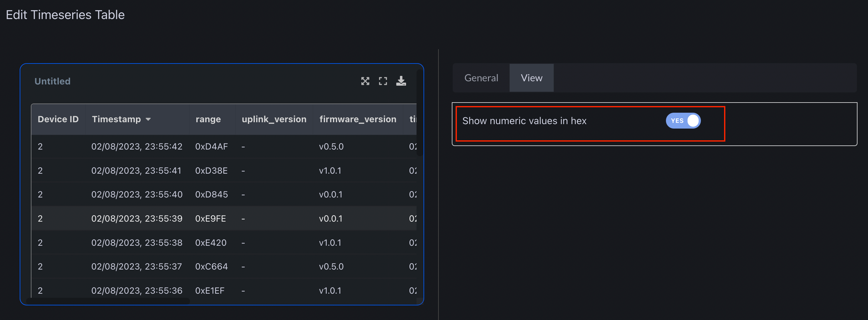Sort by the Device ID column header
This screenshot has height=320, width=868.
pos(58,119)
